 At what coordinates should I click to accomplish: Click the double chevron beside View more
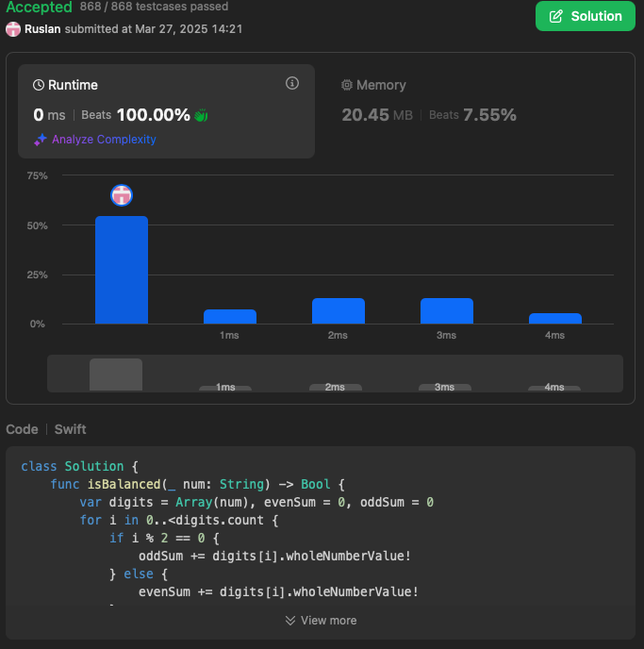[290, 621]
